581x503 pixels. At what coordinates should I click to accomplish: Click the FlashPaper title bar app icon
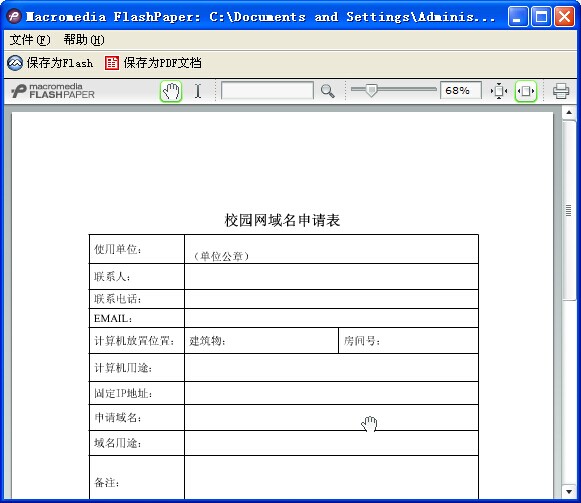[14, 16]
